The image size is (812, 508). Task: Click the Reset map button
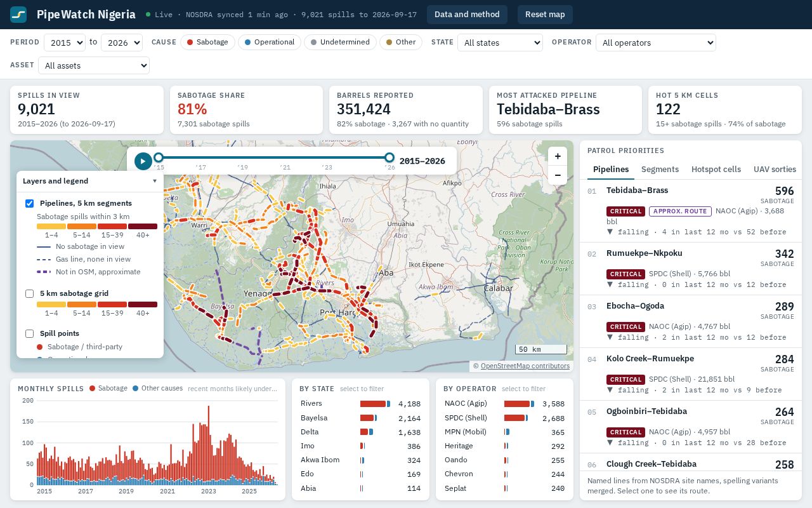(x=545, y=15)
